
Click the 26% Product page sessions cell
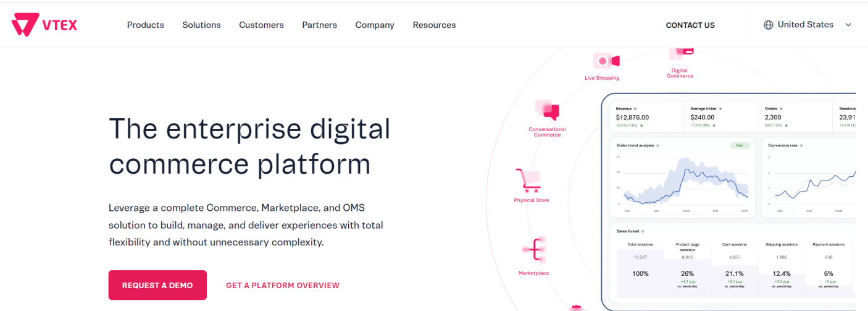(687, 274)
